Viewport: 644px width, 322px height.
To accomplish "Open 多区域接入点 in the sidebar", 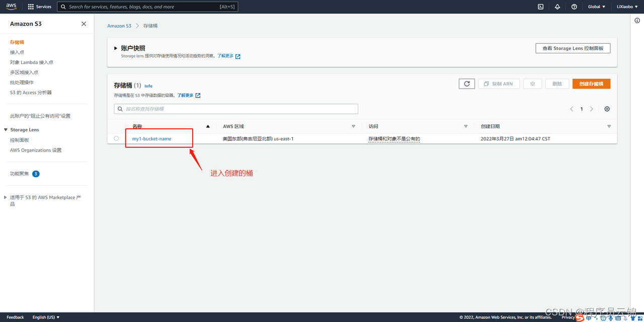I will tap(24, 72).
